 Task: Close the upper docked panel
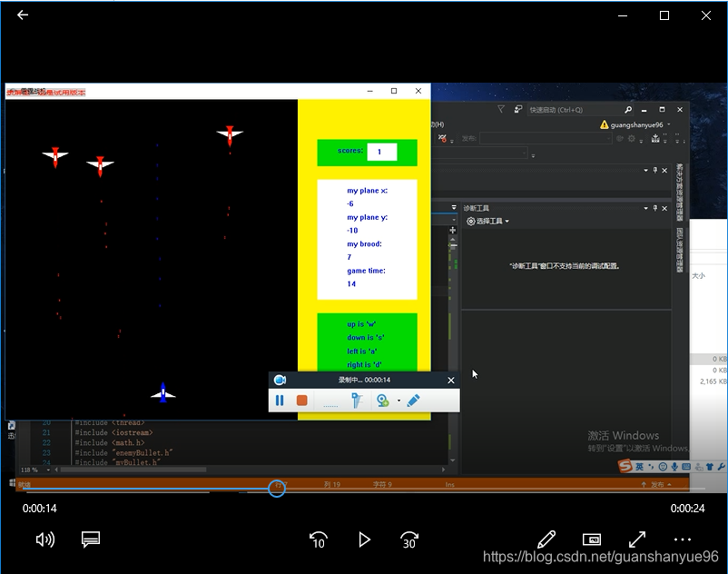tap(664, 170)
